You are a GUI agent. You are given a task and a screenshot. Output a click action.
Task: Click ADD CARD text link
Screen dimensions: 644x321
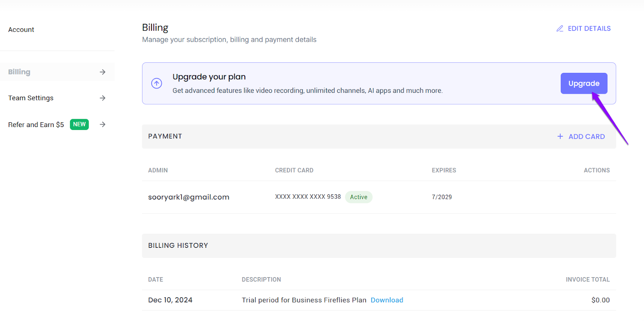coord(586,137)
